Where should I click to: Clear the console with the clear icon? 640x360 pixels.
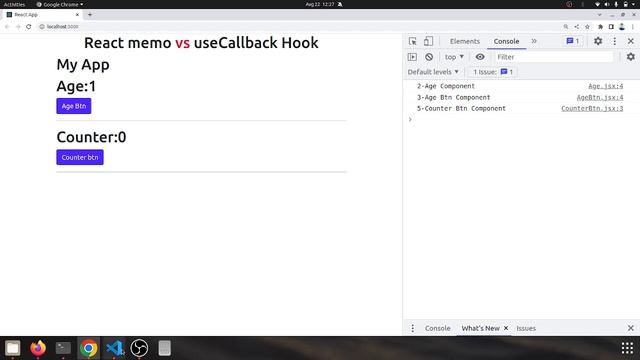pos(429,57)
